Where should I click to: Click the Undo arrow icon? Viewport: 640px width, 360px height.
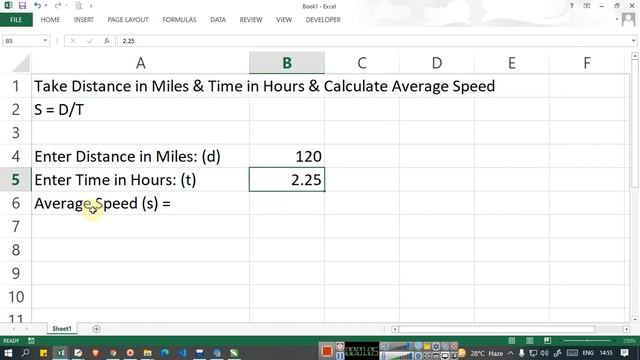(37, 6)
